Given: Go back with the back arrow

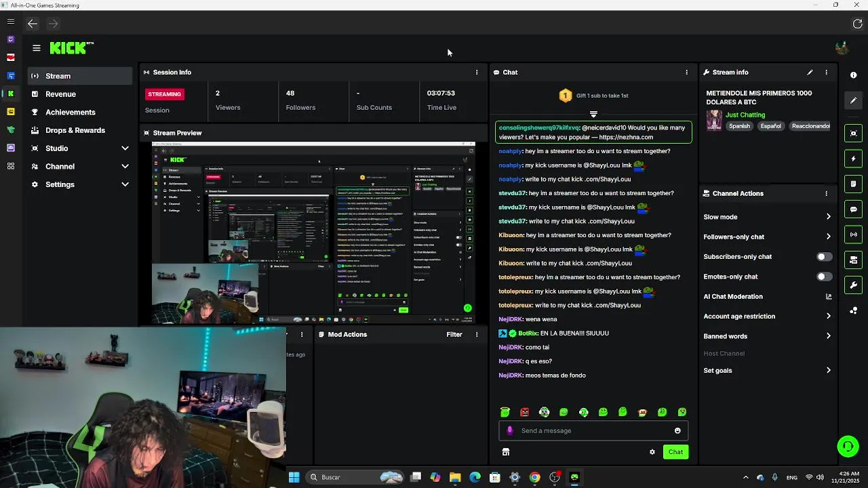Looking at the screenshot, I should point(33,24).
